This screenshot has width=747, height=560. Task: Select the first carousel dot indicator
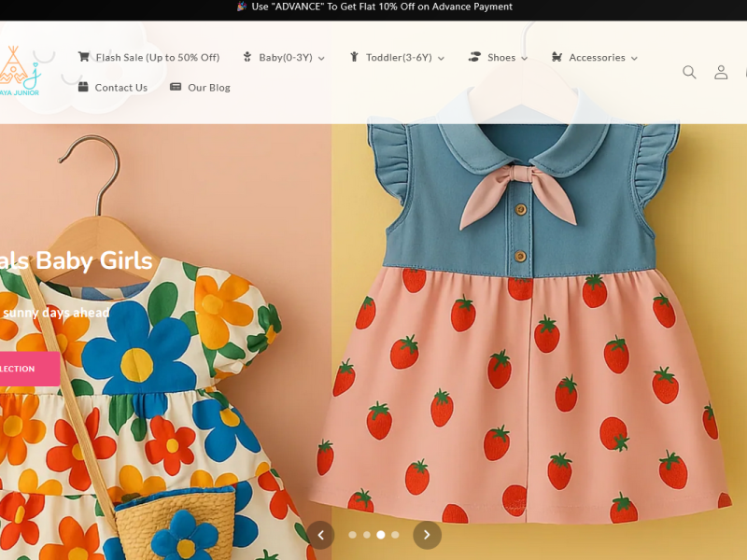352,535
